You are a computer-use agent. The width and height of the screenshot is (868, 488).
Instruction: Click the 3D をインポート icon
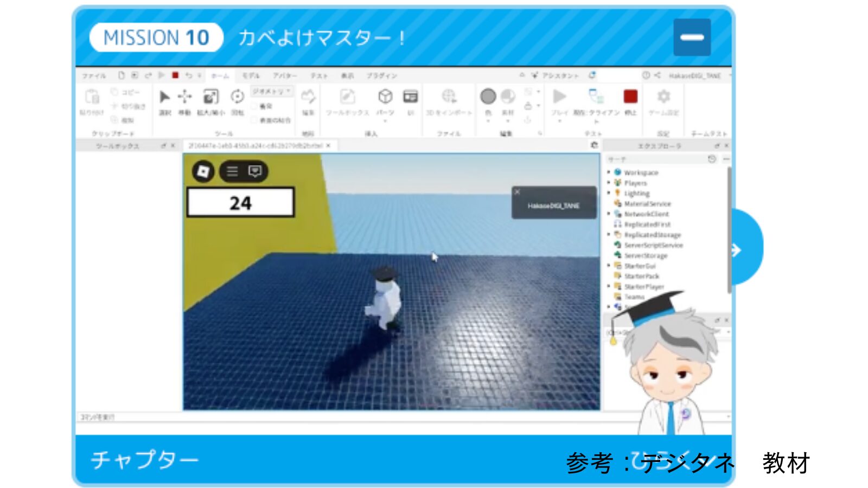point(449,97)
